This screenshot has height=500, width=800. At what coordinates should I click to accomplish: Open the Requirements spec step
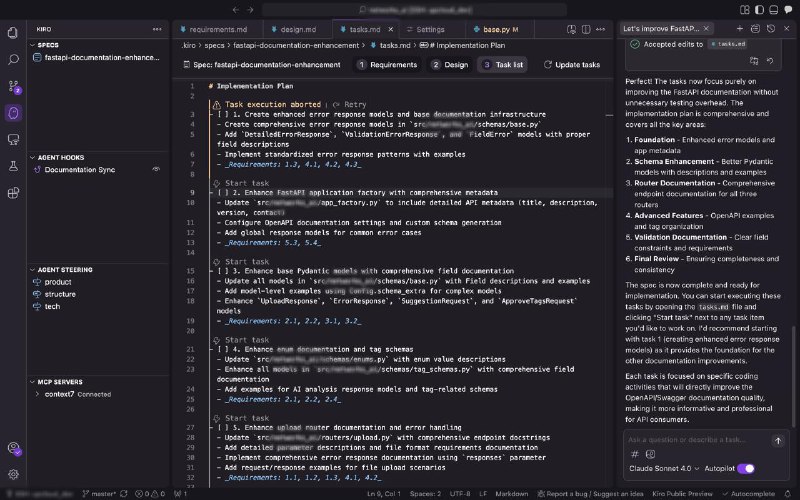coord(387,65)
